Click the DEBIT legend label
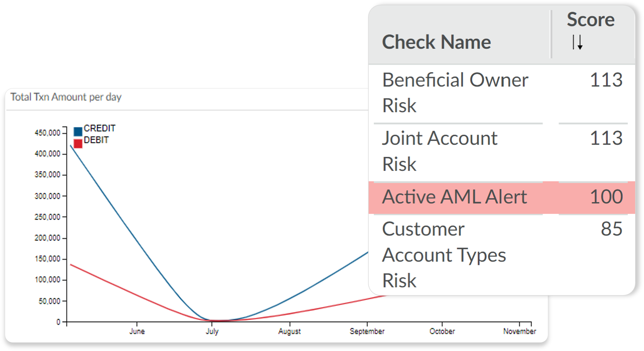Screen dimensions: 644x351 coord(96,140)
